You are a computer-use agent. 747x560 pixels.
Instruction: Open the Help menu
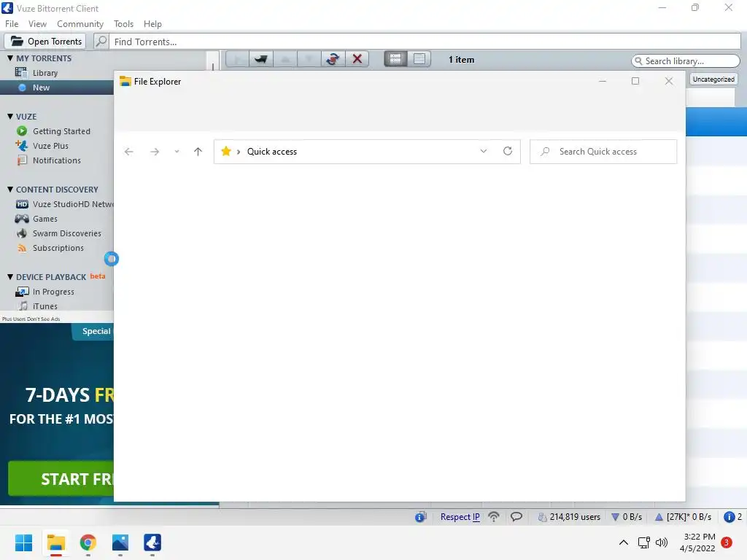pos(152,24)
